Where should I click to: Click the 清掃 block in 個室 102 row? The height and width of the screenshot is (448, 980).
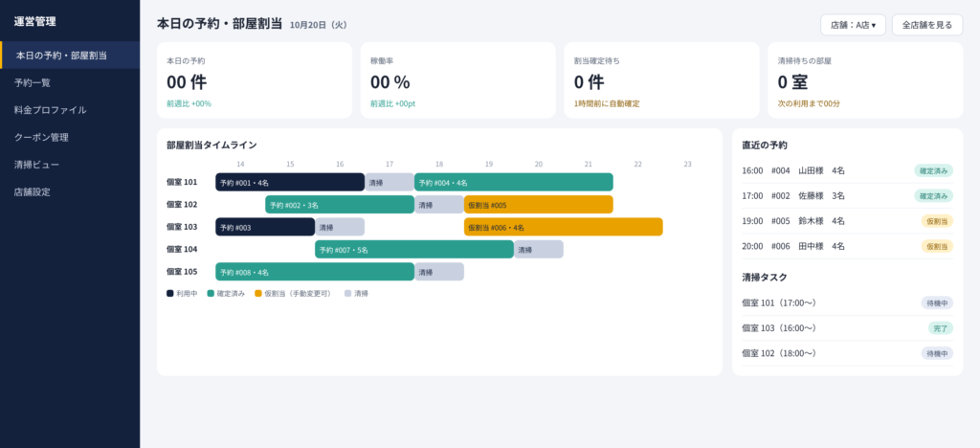coord(438,205)
